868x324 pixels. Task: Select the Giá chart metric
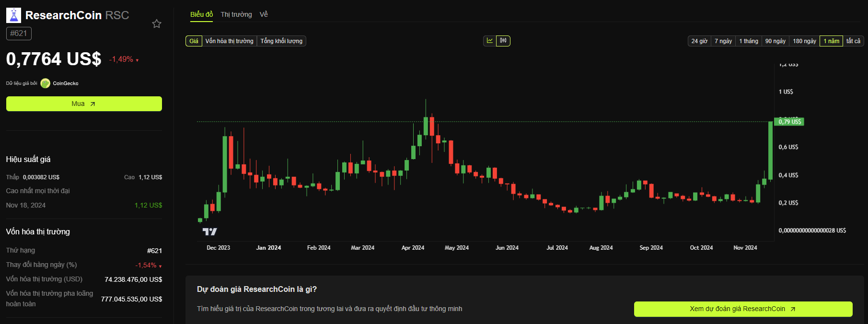pos(194,41)
